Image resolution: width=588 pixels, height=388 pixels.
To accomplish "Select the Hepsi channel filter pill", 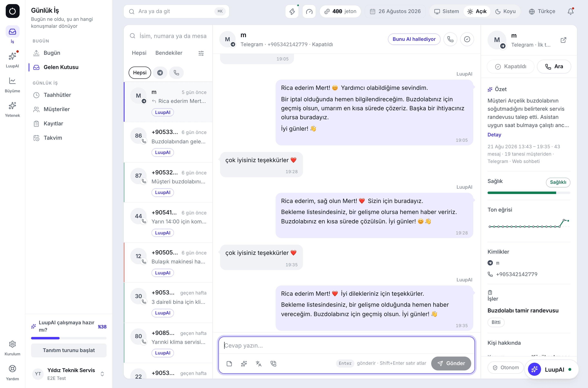I will tap(140, 73).
